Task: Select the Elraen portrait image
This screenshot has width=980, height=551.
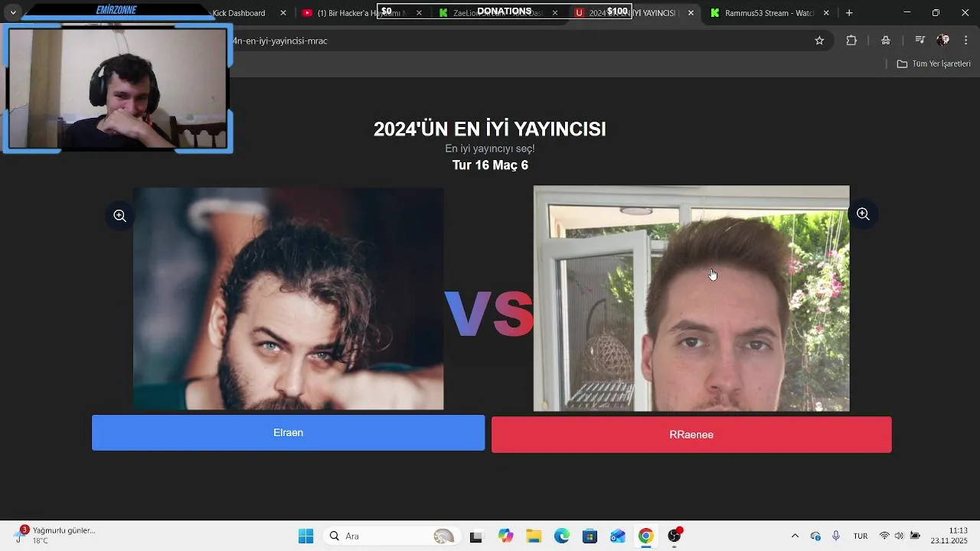Action: (x=288, y=299)
